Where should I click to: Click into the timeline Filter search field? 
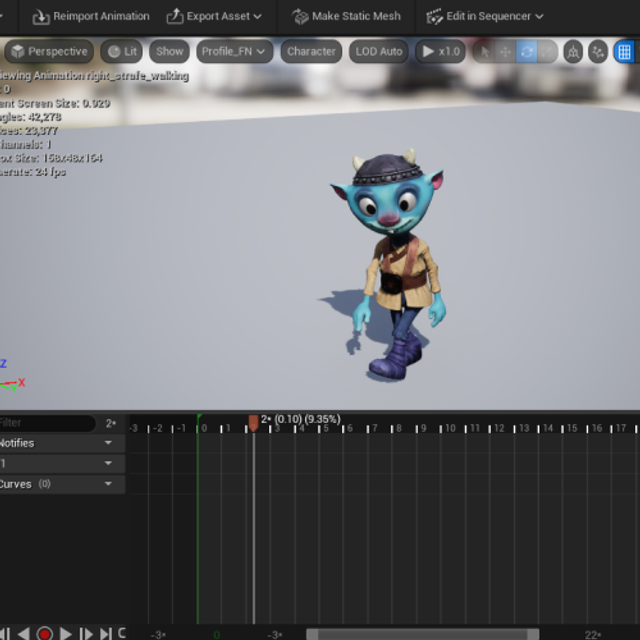point(47,423)
